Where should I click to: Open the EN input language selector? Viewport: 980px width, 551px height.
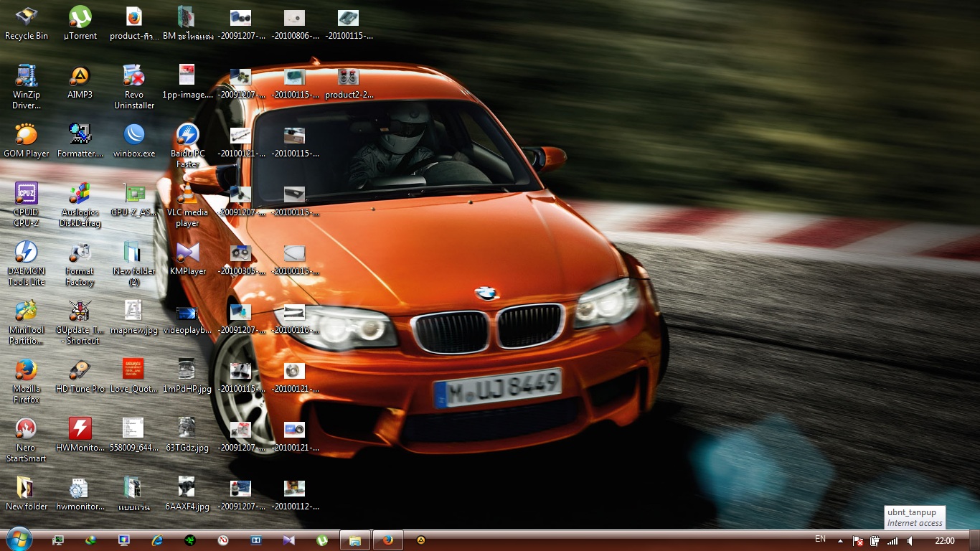(820, 539)
